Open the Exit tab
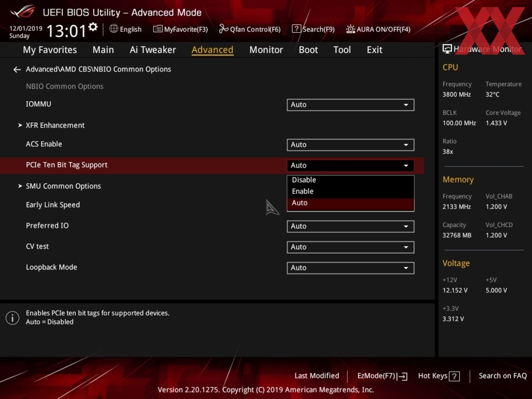Viewport: 532px width, 399px height. pyautogui.click(x=374, y=50)
